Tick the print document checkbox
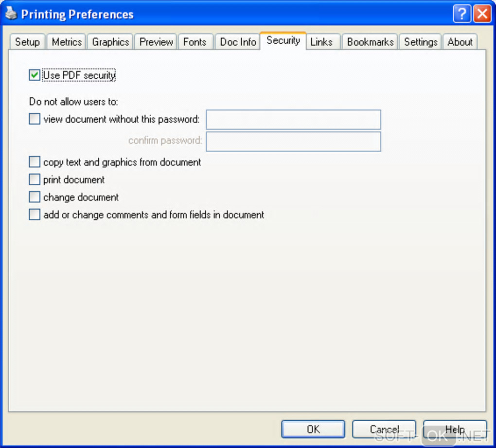Viewport: 496px width, 448px height. point(35,179)
